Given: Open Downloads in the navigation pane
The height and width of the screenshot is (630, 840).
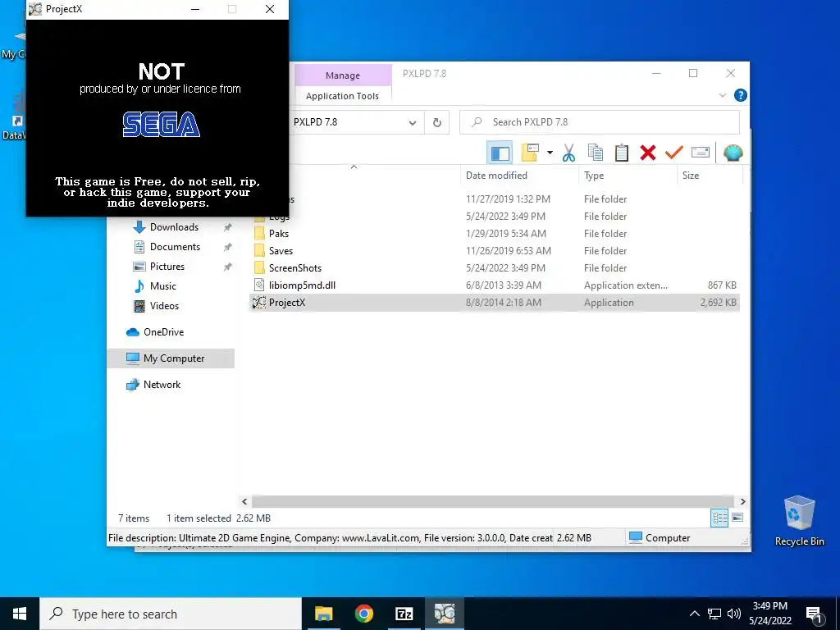Looking at the screenshot, I should coord(174,227).
